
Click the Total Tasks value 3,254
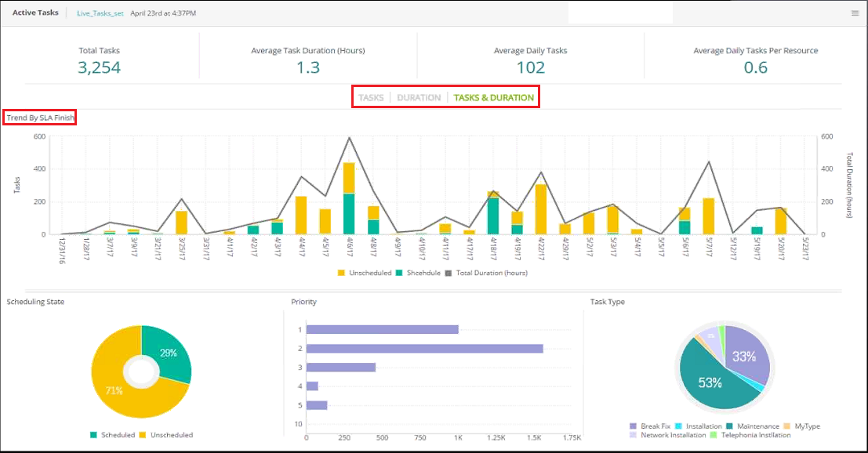[x=99, y=67]
